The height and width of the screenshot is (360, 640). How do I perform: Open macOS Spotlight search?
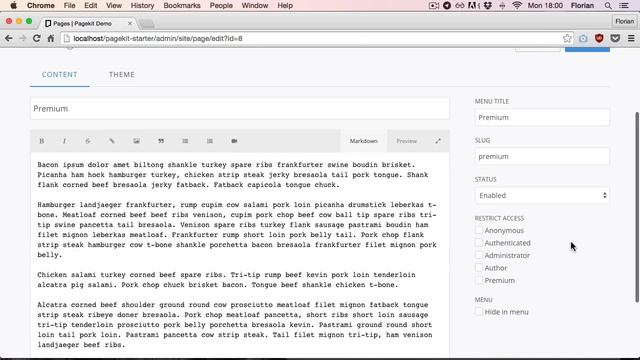(608, 6)
